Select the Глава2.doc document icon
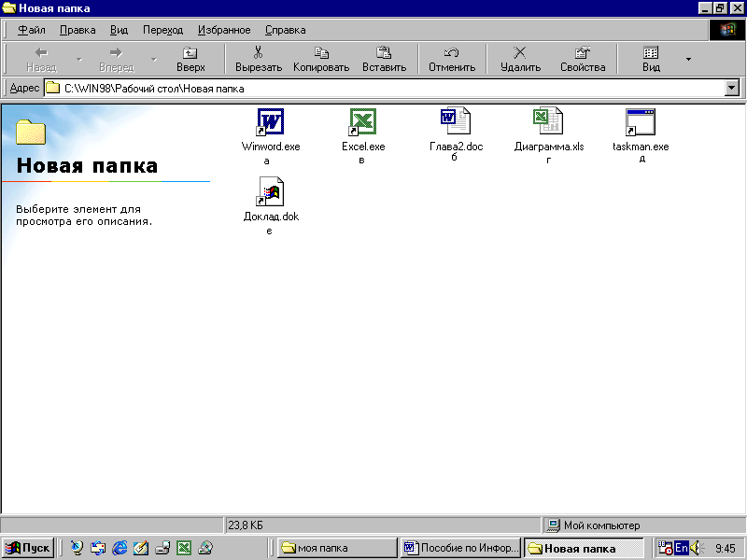 click(456, 121)
